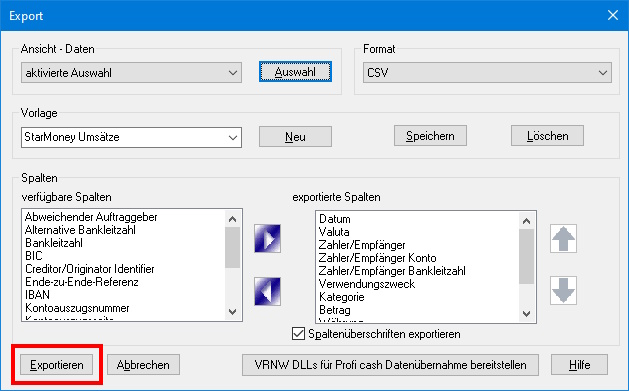The height and width of the screenshot is (391, 629).
Task: Select Valuta in exported columns
Action: click(x=334, y=232)
